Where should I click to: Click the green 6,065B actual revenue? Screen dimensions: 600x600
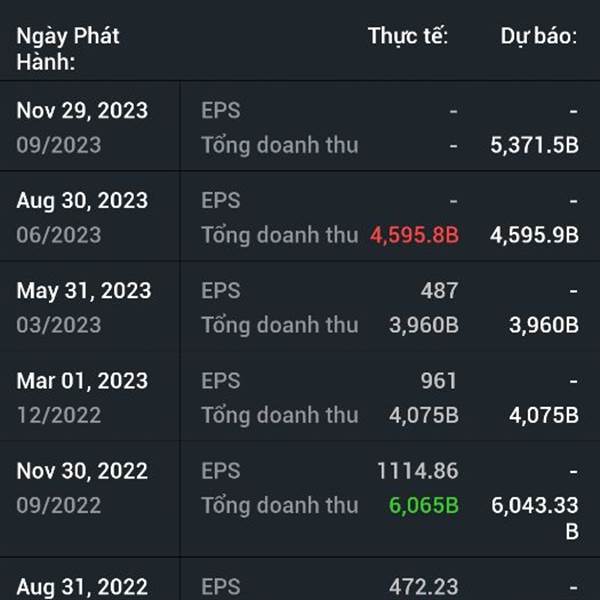[424, 505]
